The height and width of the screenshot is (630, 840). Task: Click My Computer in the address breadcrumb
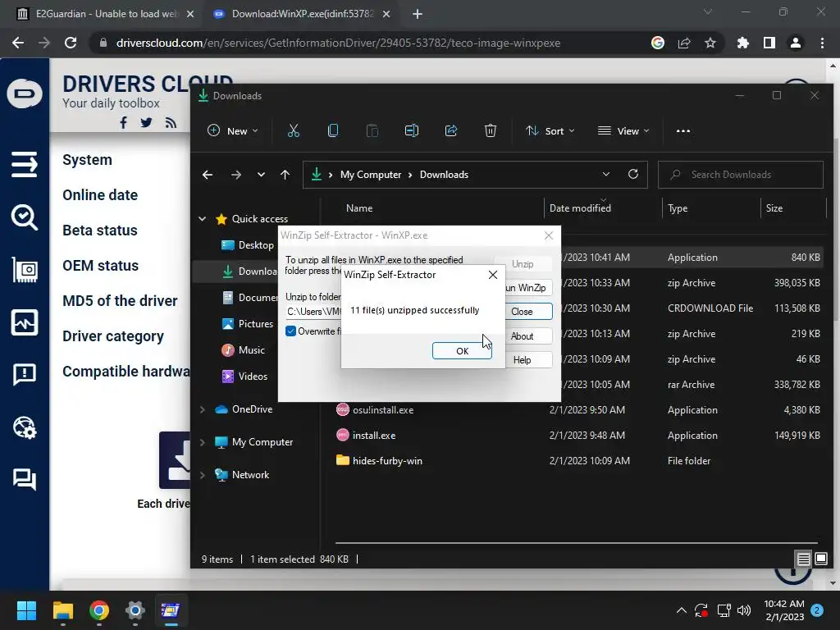371,175
